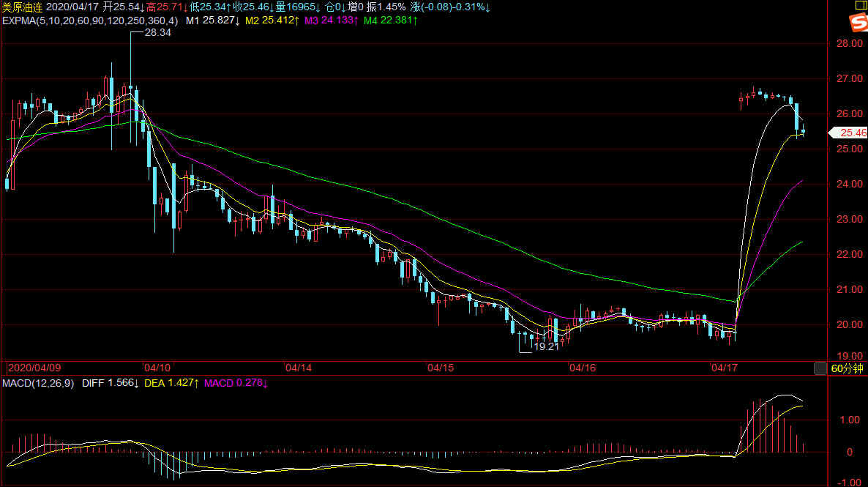Click the M3 24.133 value

(331, 21)
